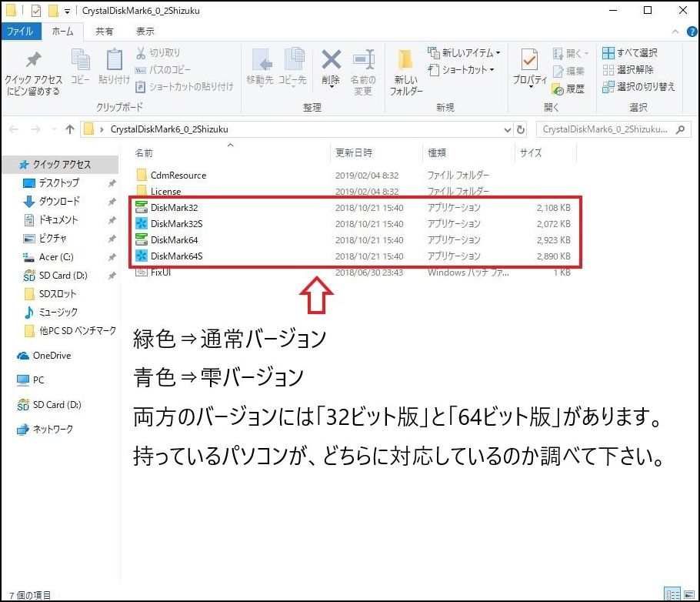
Task: Select the License folder
Action: pyautogui.click(x=165, y=192)
